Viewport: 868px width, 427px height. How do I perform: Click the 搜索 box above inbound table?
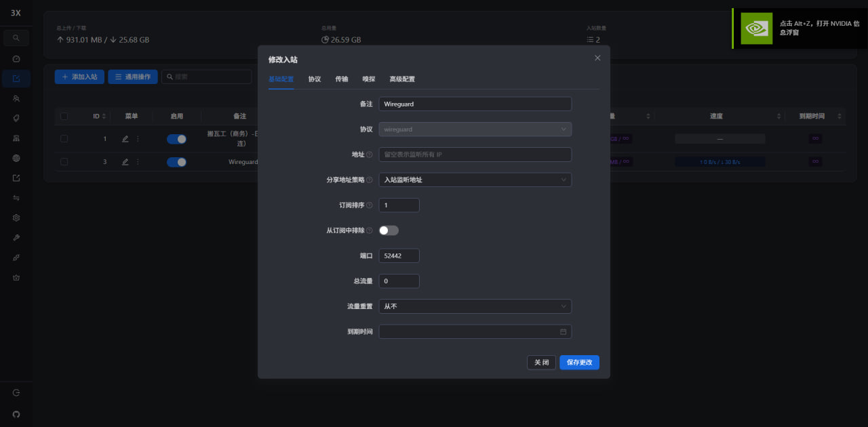[x=207, y=77]
